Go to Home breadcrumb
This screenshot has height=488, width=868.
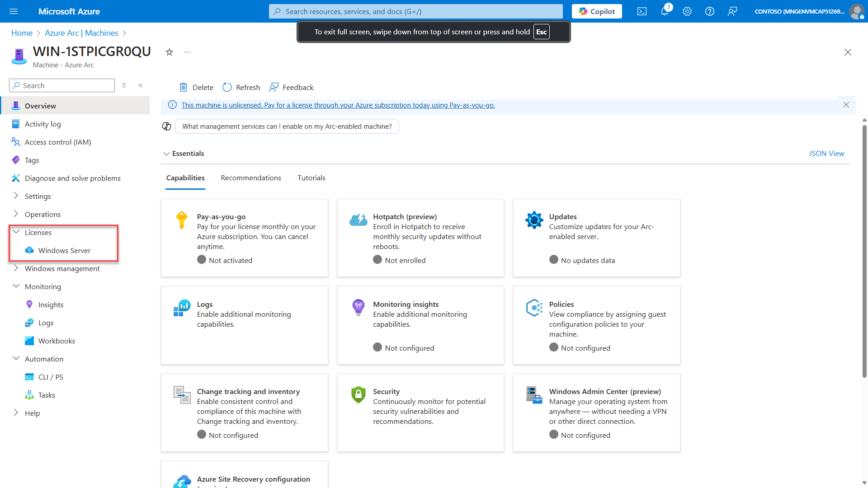22,33
